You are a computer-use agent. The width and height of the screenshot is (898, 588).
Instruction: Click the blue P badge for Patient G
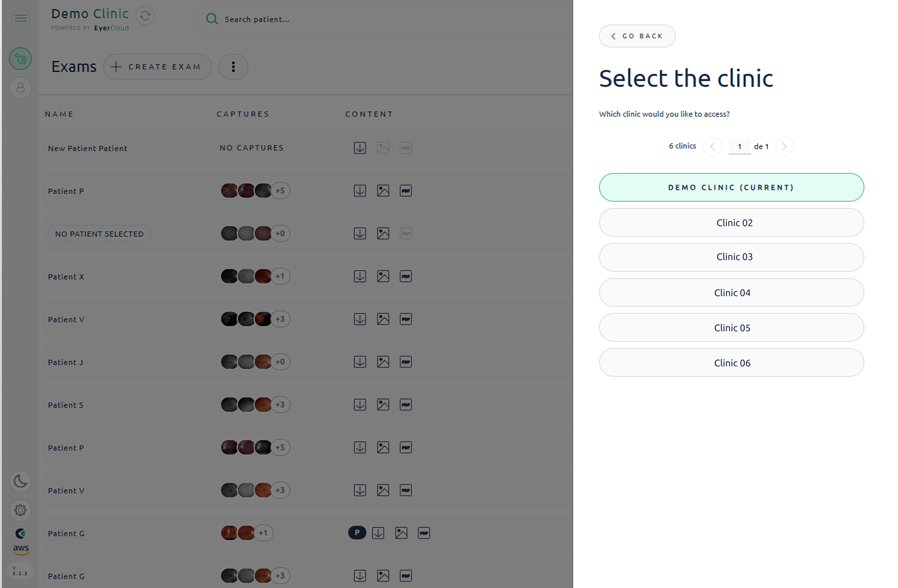(357, 532)
